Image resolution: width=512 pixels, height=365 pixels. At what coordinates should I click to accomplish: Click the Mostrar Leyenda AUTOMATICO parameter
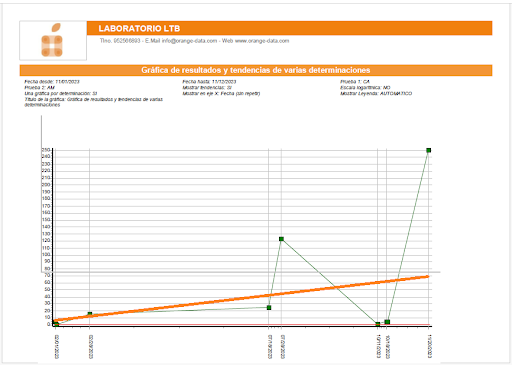[376, 94]
